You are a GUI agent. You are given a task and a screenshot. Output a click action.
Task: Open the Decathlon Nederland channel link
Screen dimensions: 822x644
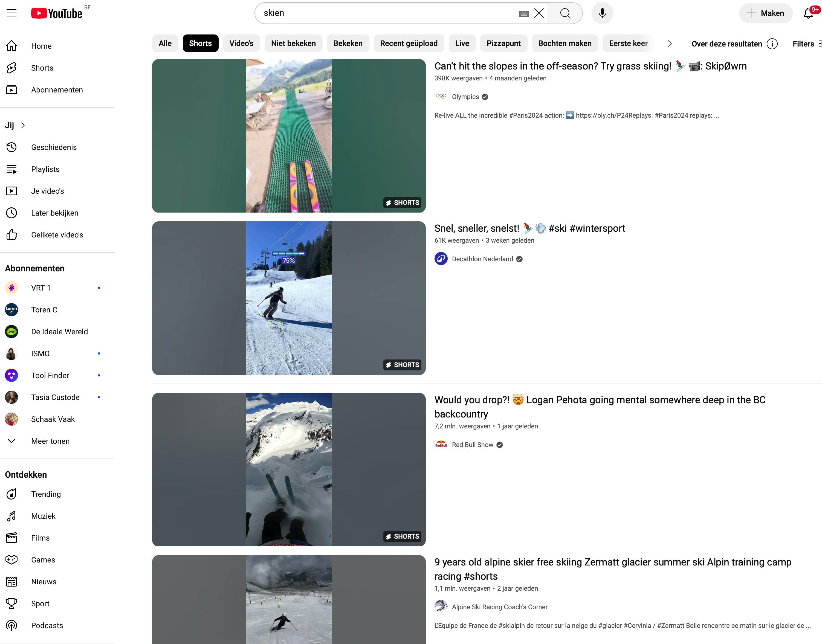pos(482,259)
